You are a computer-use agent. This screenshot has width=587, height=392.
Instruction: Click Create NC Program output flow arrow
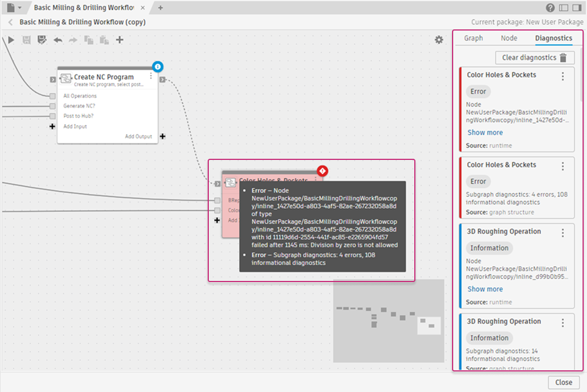pos(163,79)
